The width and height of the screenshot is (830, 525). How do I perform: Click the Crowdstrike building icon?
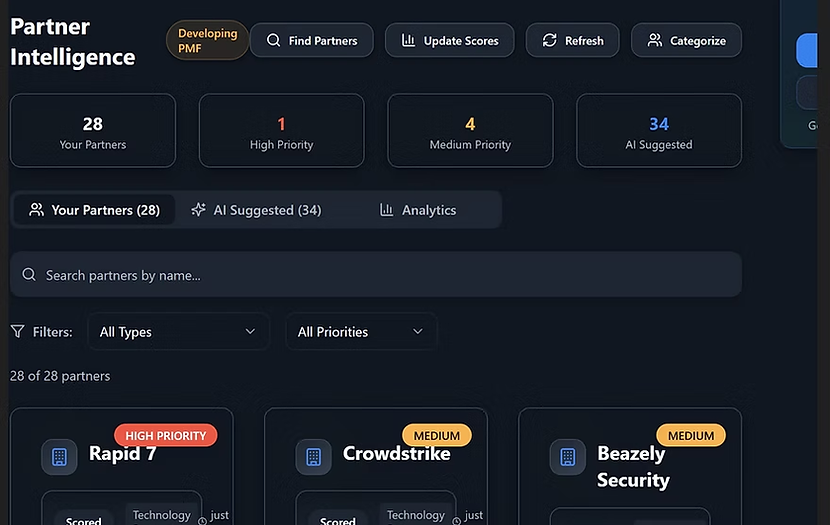(x=313, y=457)
